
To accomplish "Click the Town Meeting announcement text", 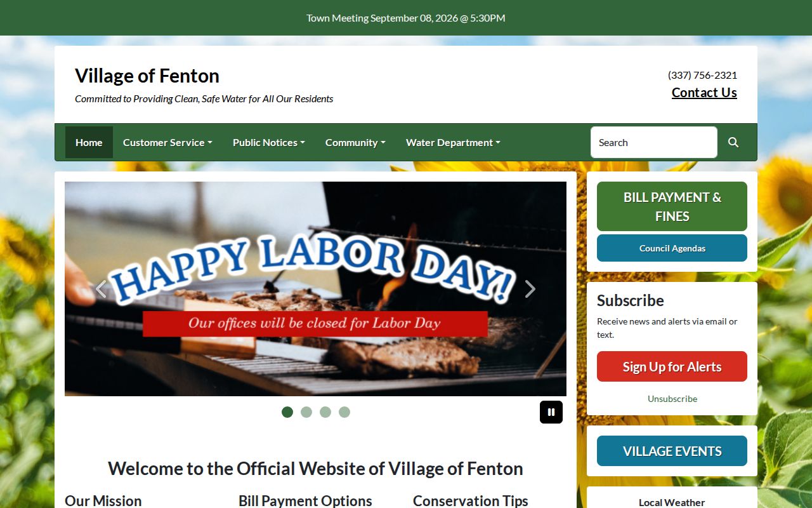I will 406,18.
